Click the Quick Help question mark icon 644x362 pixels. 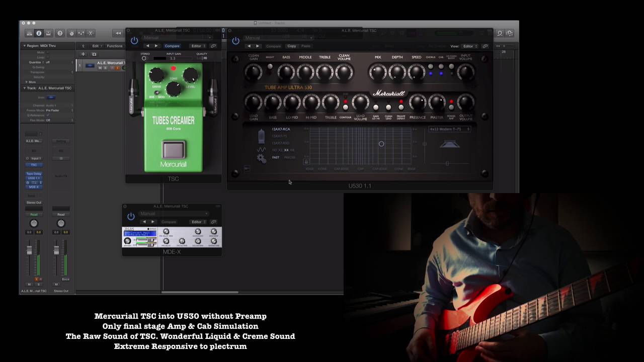point(60,33)
